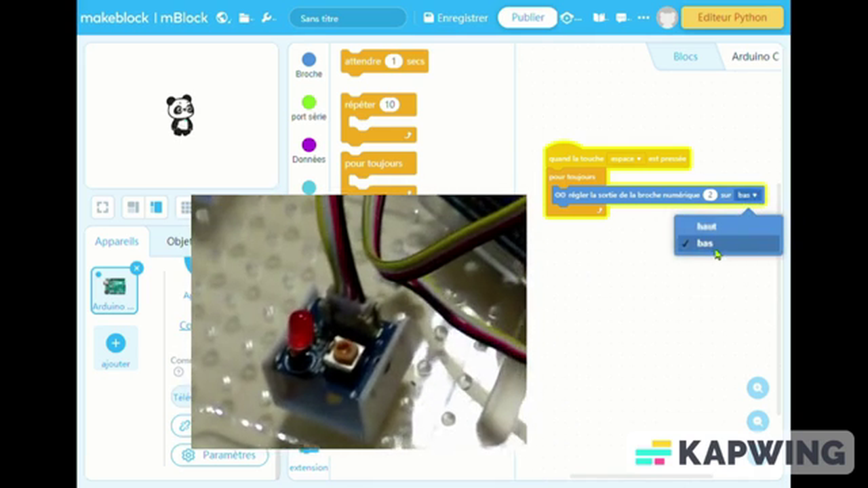The width and height of the screenshot is (868, 488).
Task: Open the tutorials book icon
Action: [x=599, y=18]
